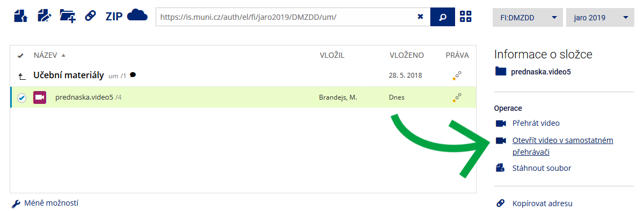This screenshot has height=211, width=644.
Task: Click the upload file icon in toolbar
Action: pos(20,16)
